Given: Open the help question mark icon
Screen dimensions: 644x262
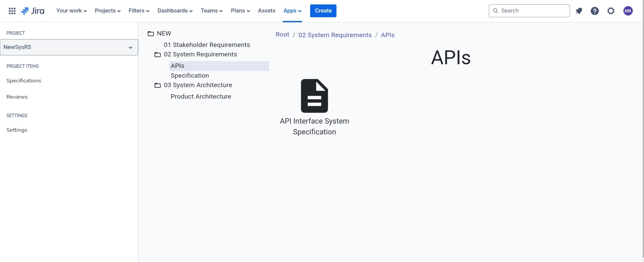Looking at the screenshot, I should [595, 11].
